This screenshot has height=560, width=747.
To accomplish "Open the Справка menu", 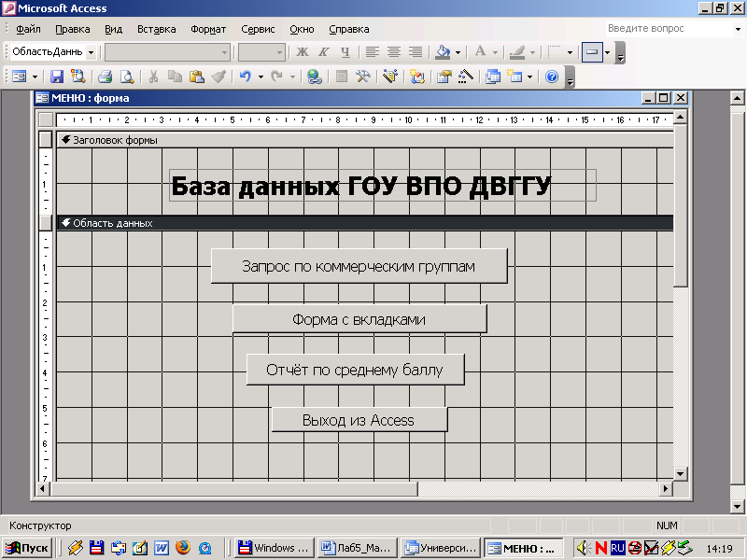I will coord(349,29).
